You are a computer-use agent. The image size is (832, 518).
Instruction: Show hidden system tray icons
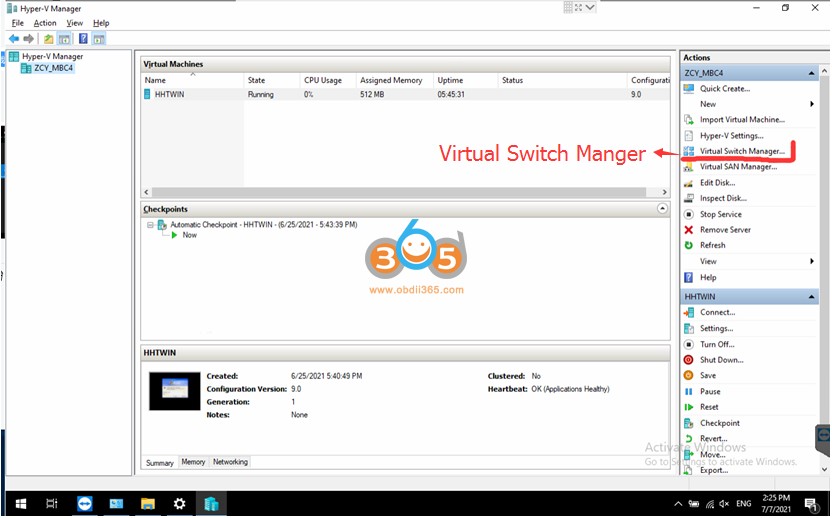[x=678, y=504]
